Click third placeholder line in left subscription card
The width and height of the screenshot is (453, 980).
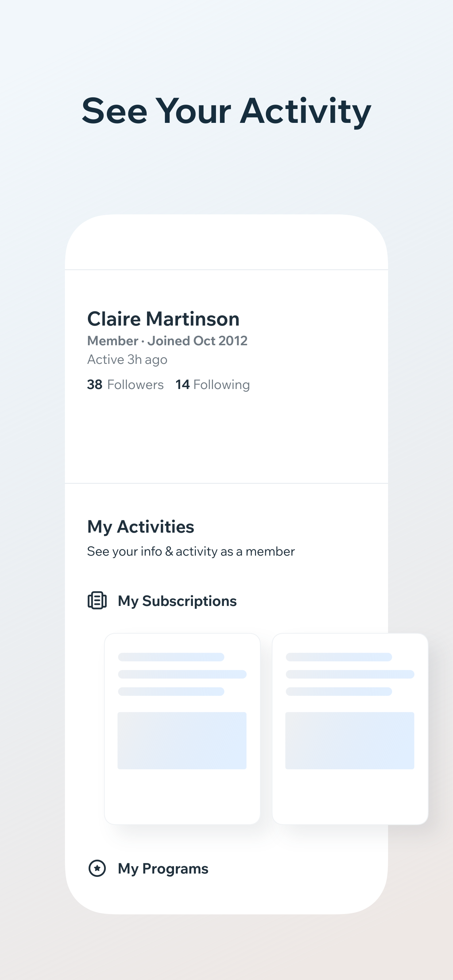pos(171,691)
